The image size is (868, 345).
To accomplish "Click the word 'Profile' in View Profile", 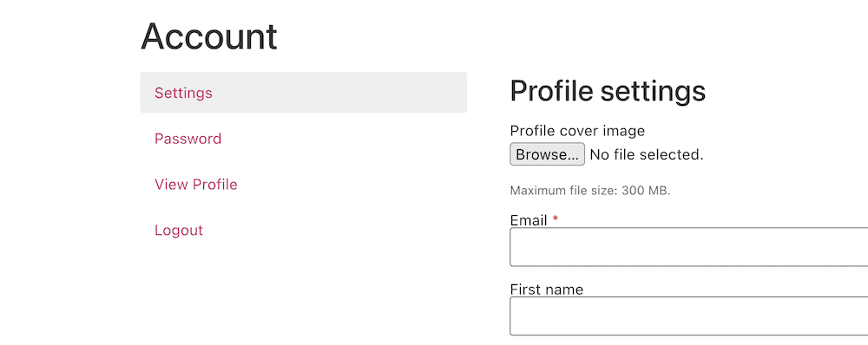I will pos(215,185).
